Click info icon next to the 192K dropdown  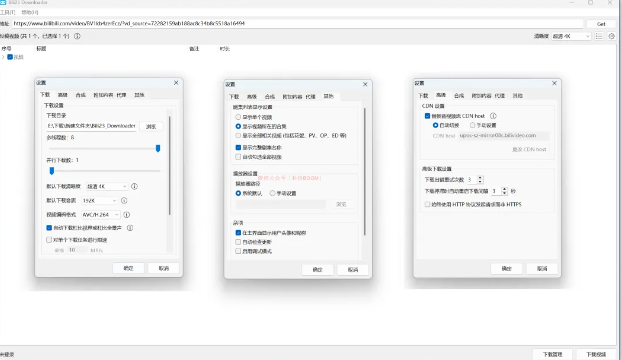tap(124, 201)
